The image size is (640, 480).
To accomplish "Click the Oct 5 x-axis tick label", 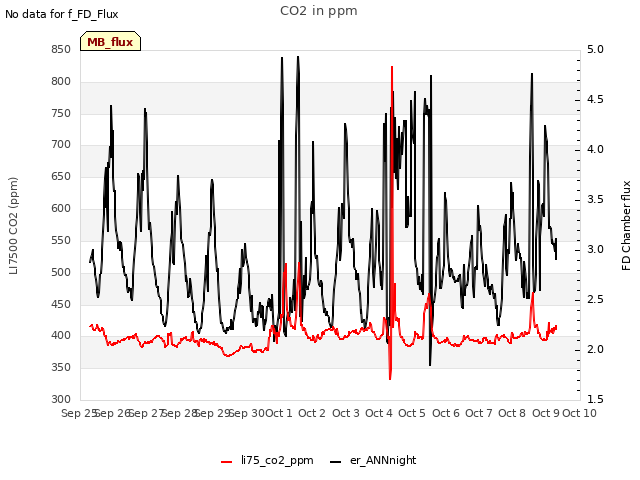I will coord(412,413).
